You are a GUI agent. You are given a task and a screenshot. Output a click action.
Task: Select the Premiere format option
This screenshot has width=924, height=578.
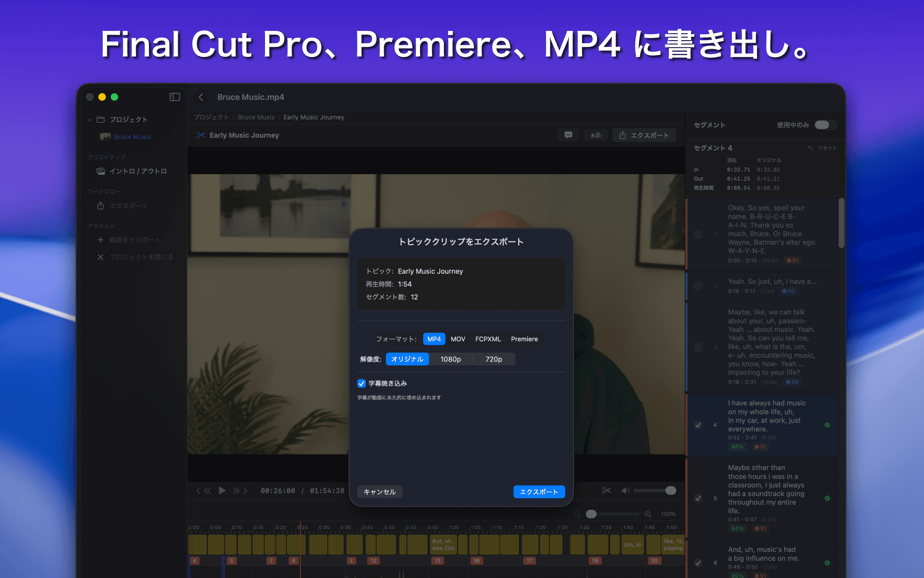coord(524,339)
